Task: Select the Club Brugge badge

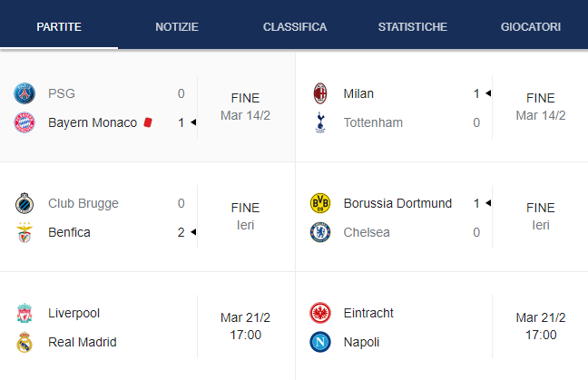Action: tap(24, 203)
